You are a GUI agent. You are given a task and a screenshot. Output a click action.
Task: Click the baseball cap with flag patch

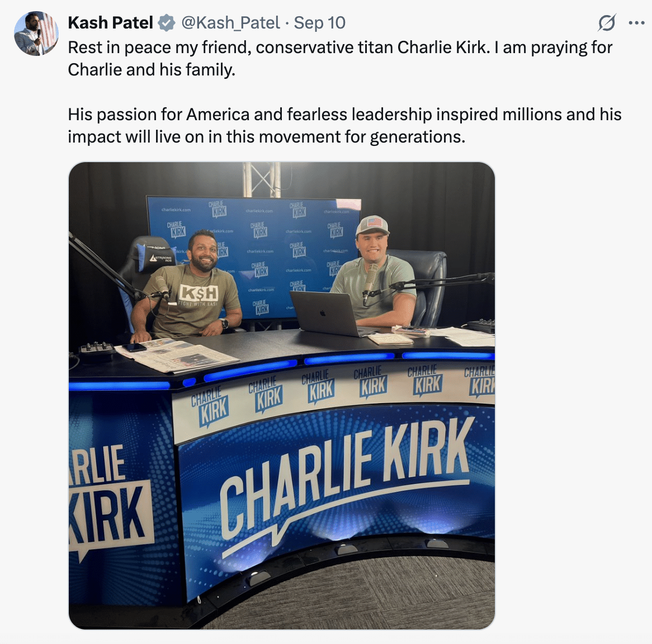click(x=372, y=225)
